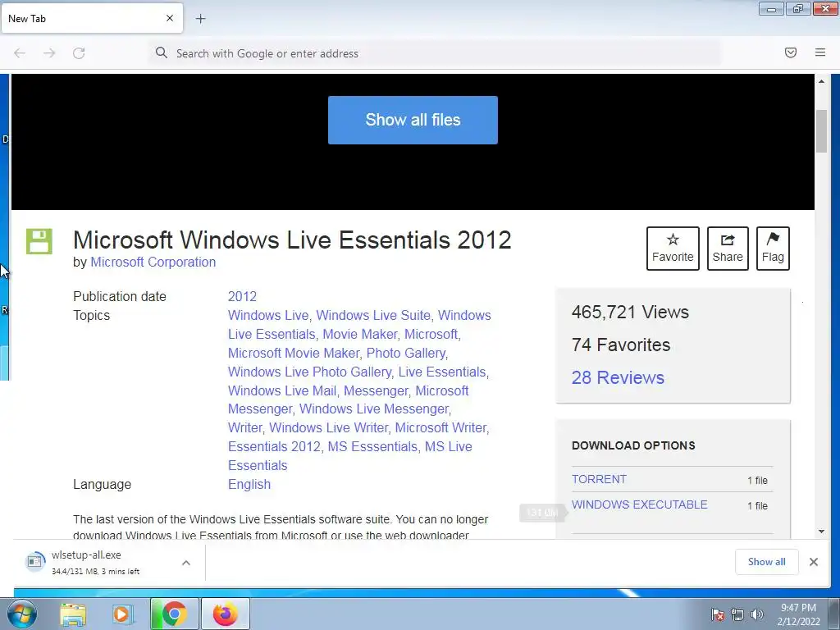840x630 pixels.
Task: Open the Firefox hamburger menu
Action: 819,52
